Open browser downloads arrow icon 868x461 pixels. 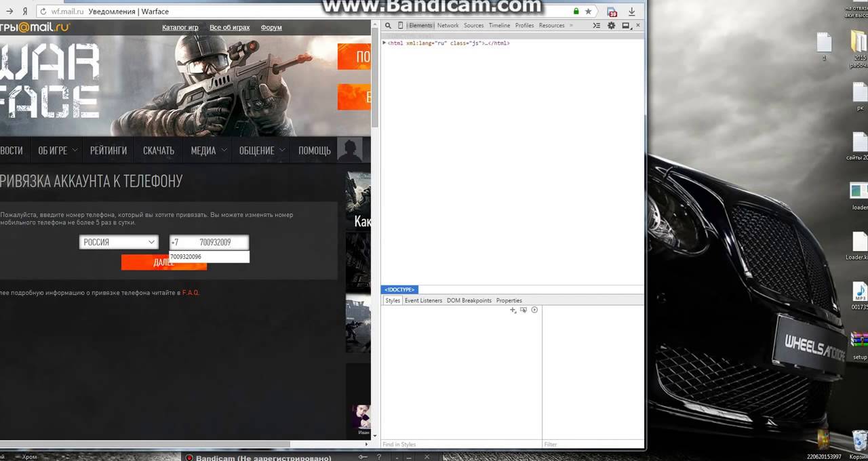click(632, 12)
